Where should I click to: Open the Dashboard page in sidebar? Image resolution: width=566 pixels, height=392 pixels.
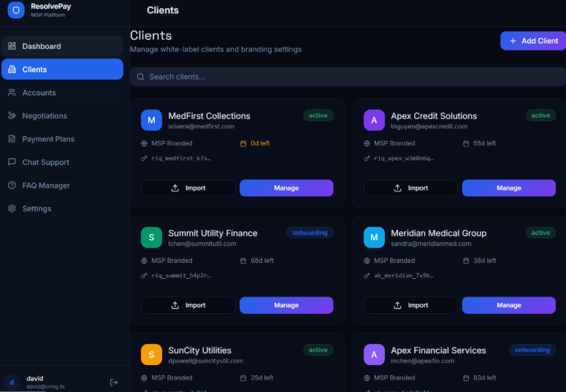42,47
